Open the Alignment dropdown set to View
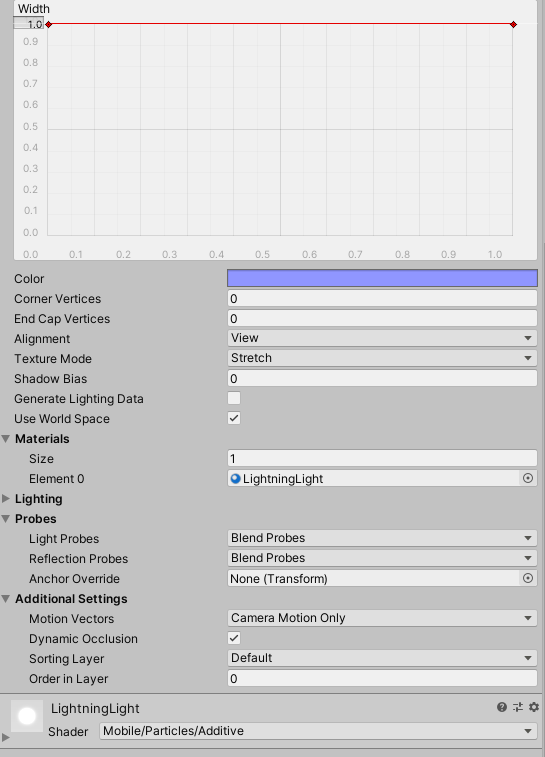This screenshot has width=545, height=757. [x=382, y=338]
